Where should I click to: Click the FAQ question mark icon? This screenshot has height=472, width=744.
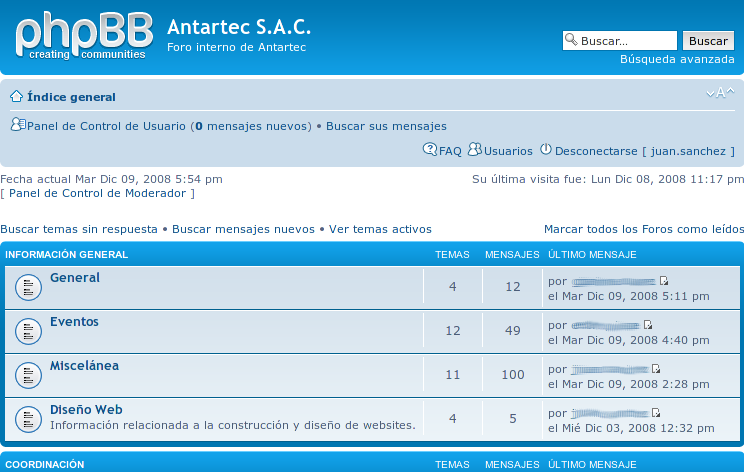pyautogui.click(x=430, y=149)
